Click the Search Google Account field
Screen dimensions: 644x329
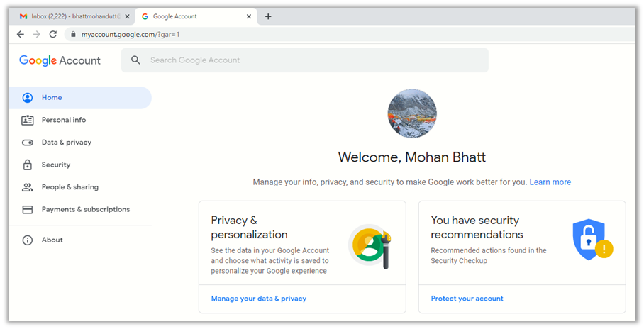click(x=305, y=60)
